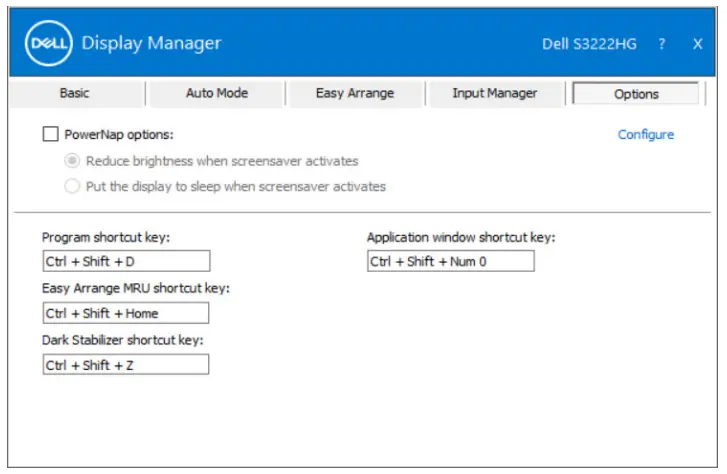Enable the PowerNap options checkbox
This screenshot has height=474, width=727.
pyautogui.click(x=50, y=134)
